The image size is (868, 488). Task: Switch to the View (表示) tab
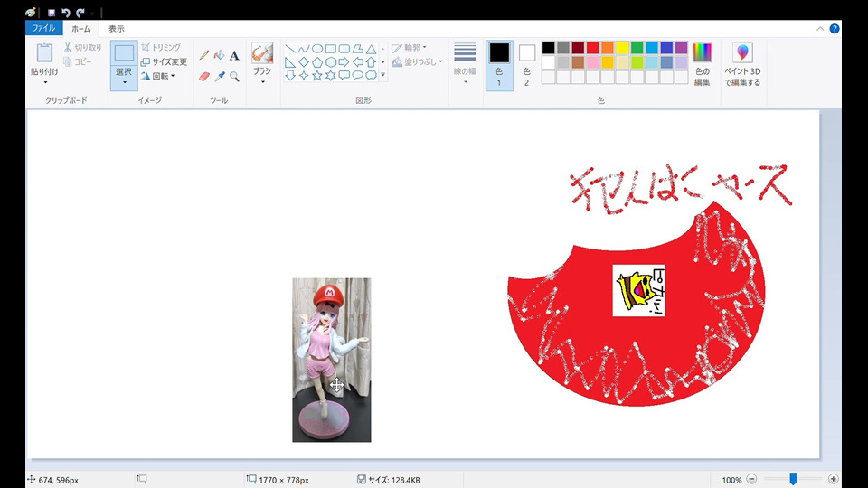click(x=117, y=28)
